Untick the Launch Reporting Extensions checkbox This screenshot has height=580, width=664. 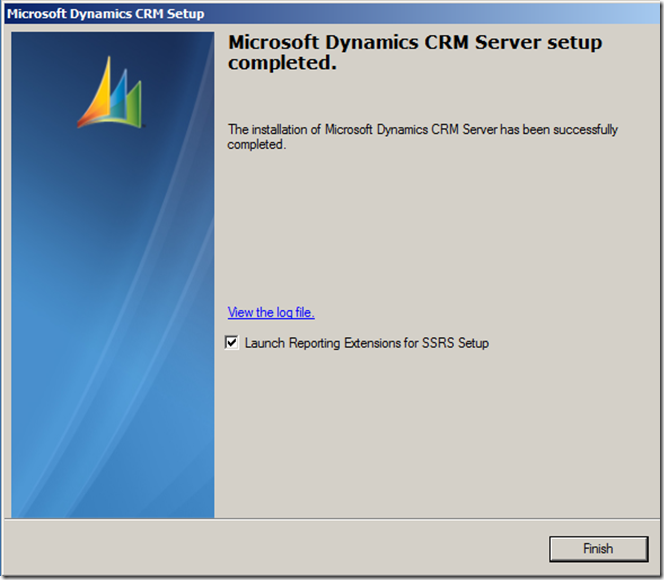tap(233, 343)
